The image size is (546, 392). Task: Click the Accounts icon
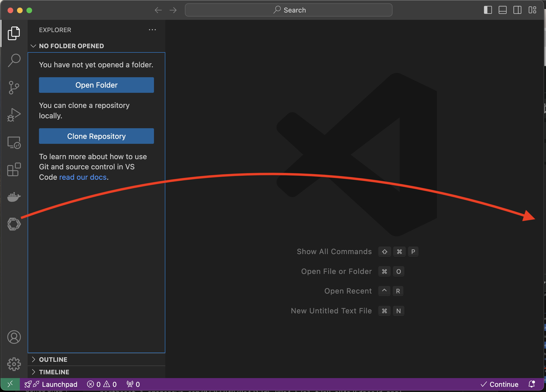pos(14,337)
